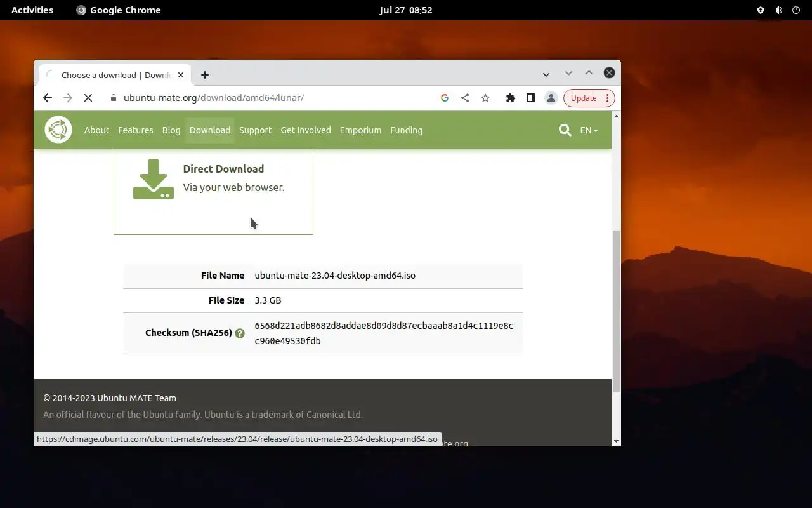Click the Ubuntu MATE logo icon
Viewport: 812px width, 508px height.
(x=58, y=130)
